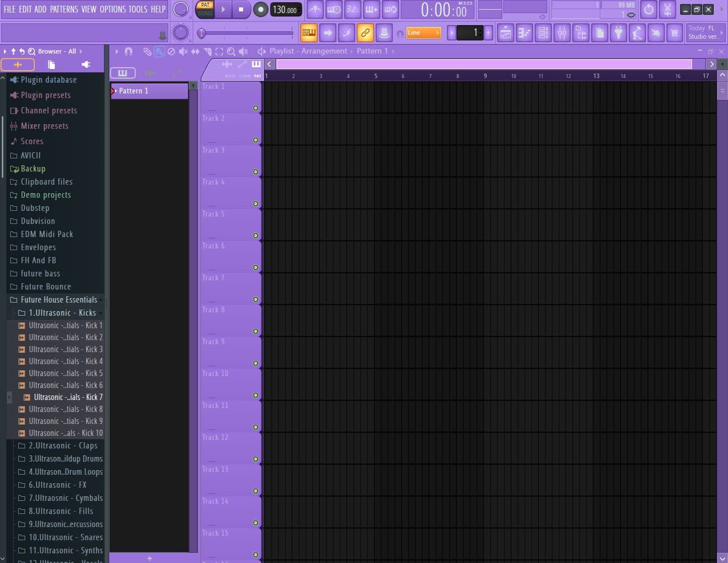Open the ADD menu
Screen dimensions: 728x563
coord(40,9)
